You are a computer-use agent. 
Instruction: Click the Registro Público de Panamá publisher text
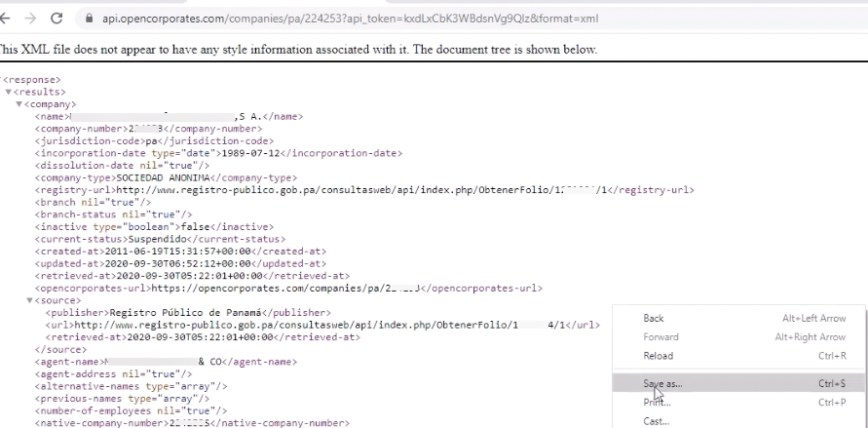186,313
